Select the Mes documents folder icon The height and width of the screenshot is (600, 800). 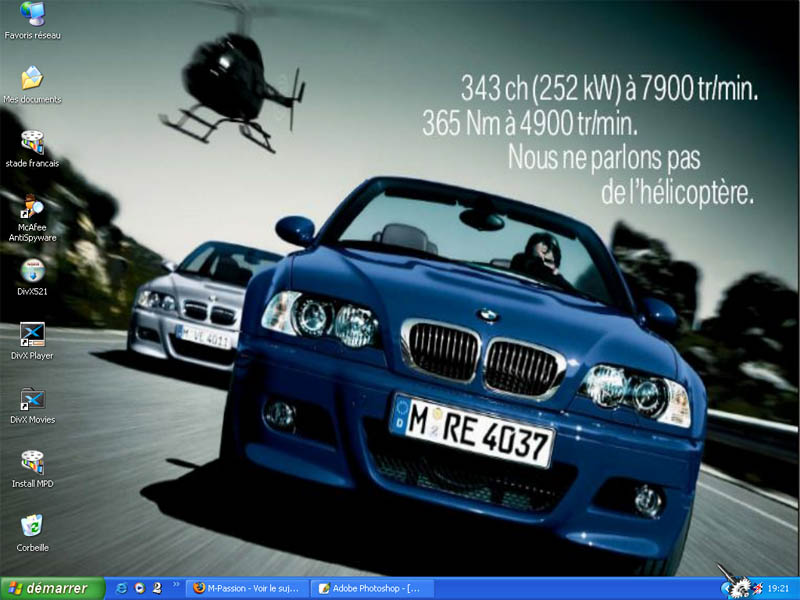pos(32,85)
